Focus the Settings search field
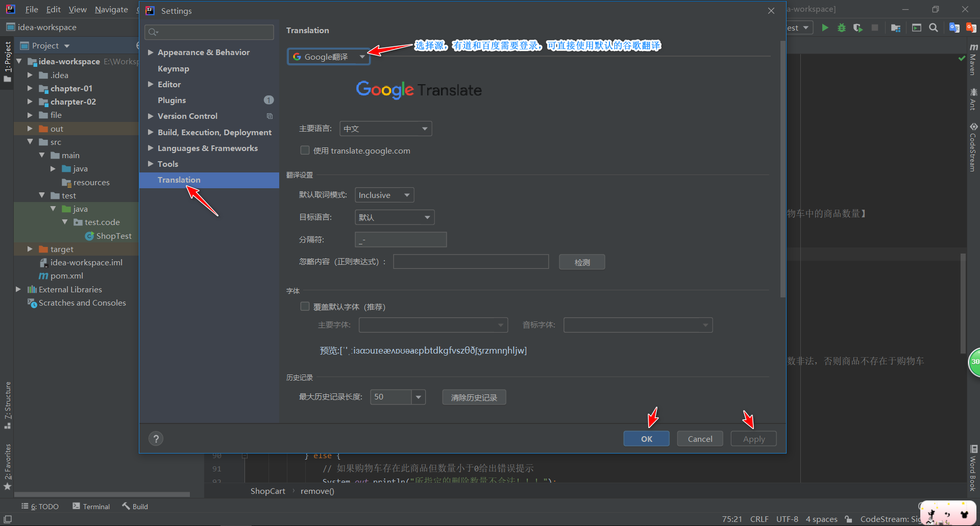980x526 pixels. pyautogui.click(x=209, y=32)
